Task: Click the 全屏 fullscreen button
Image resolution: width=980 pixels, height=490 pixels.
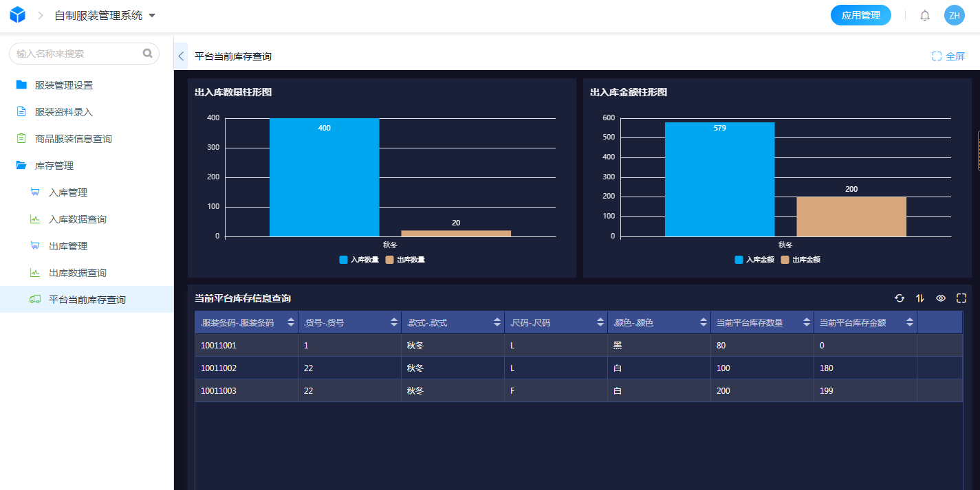Action: (948, 56)
